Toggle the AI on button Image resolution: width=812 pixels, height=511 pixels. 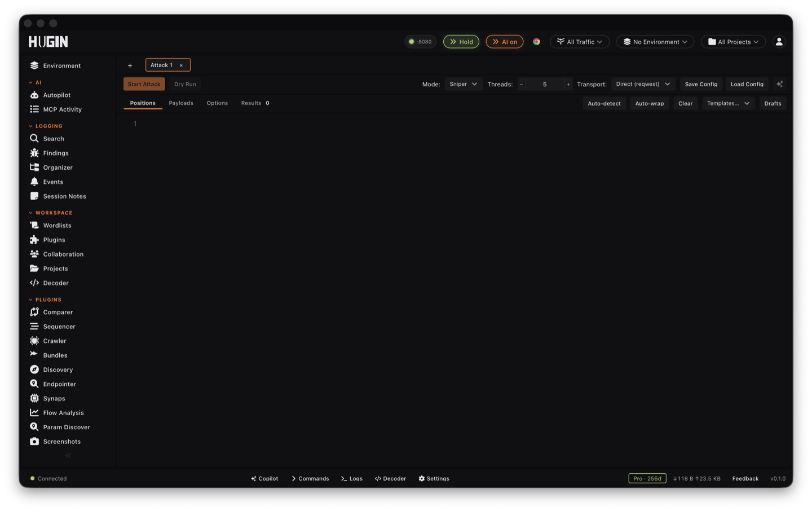click(x=505, y=42)
